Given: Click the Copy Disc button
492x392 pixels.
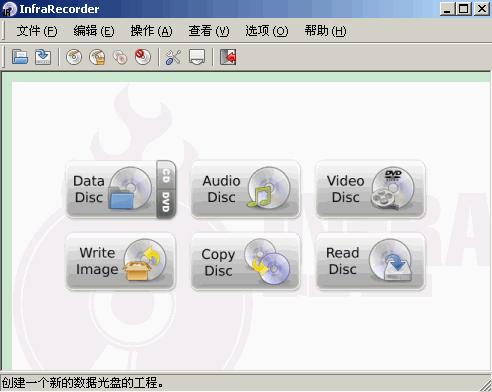Looking at the screenshot, I should pos(246,261).
